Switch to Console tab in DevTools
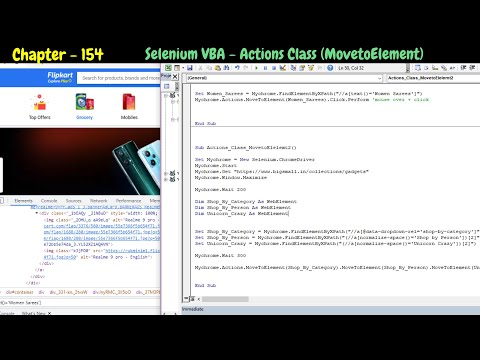 coord(49,201)
